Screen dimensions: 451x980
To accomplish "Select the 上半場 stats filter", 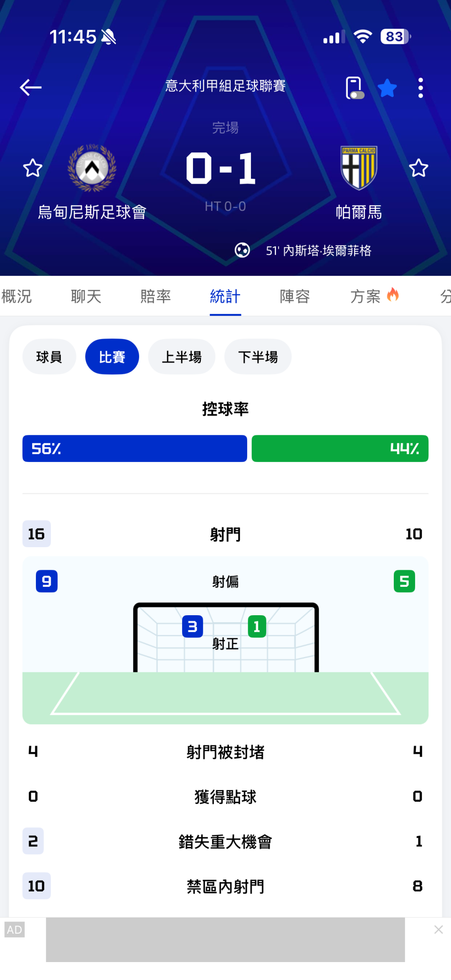I will (x=182, y=357).
